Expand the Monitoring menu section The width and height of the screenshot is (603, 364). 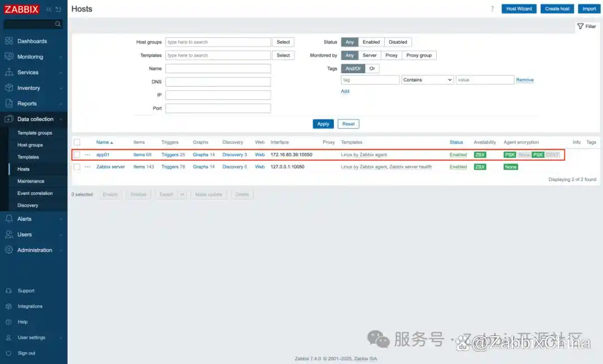[x=60, y=57]
